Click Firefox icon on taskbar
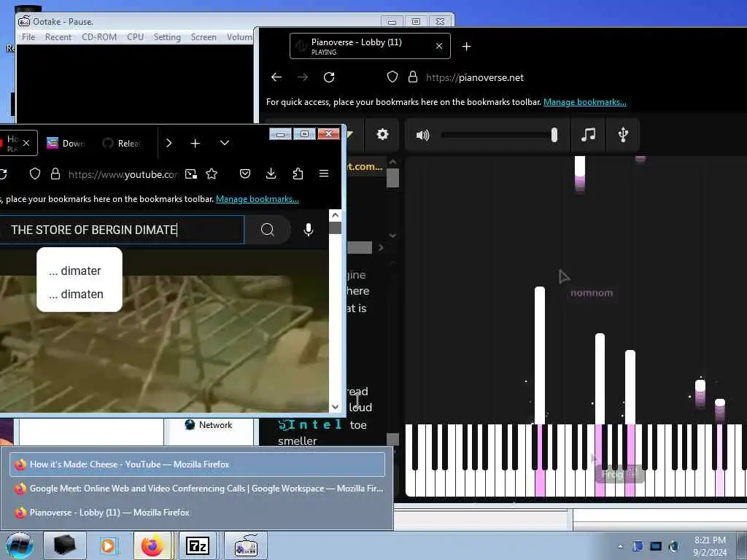 pyautogui.click(x=152, y=545)
